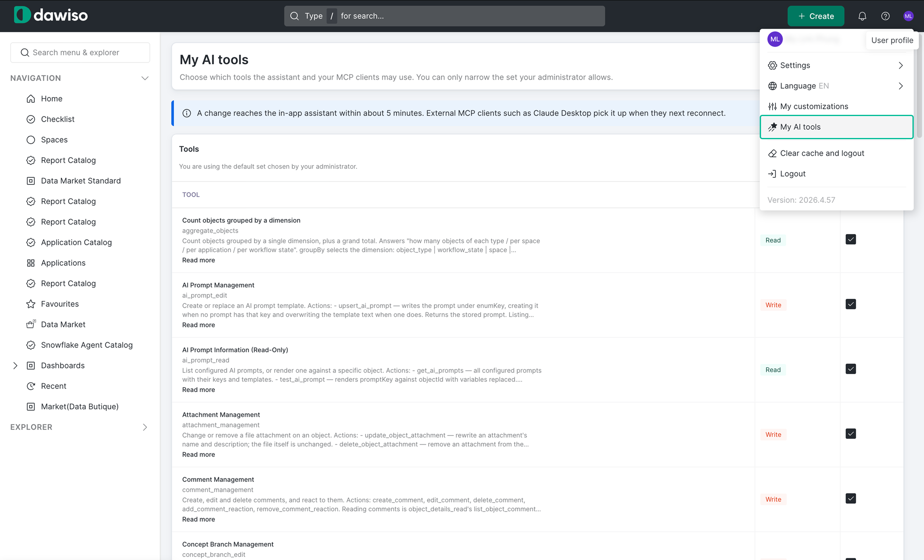924x560 pixels.
Task: Uncheck the Count objects grouped by dimension tool
Action: point(851,239)
